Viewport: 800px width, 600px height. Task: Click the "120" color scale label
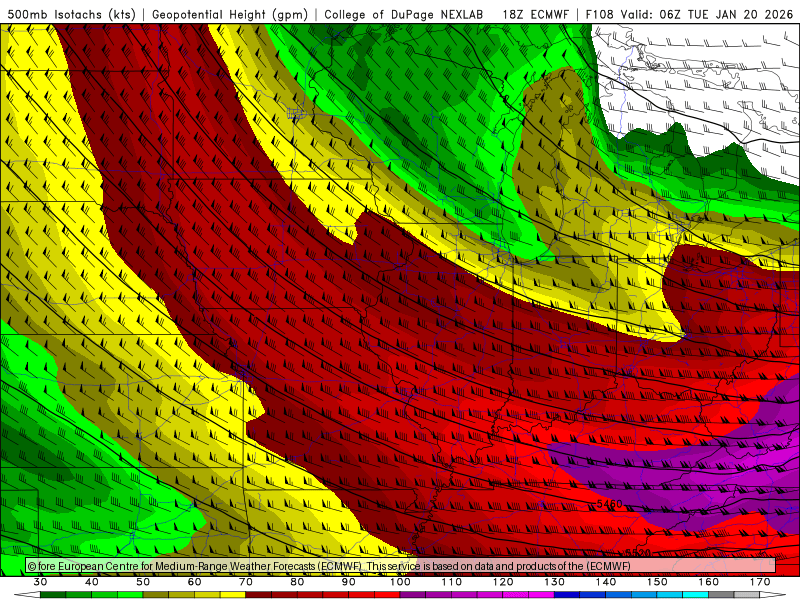coord(503,582)
